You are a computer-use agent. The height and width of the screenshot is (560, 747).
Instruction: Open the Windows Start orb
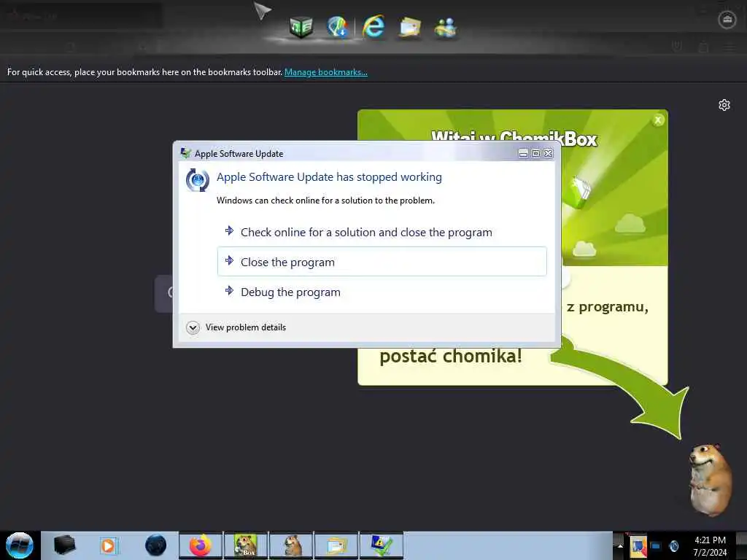tap(20, 545)
